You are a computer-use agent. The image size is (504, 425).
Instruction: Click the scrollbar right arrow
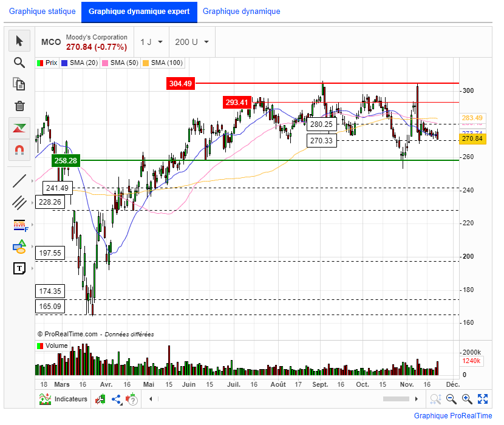pos(416,399)
